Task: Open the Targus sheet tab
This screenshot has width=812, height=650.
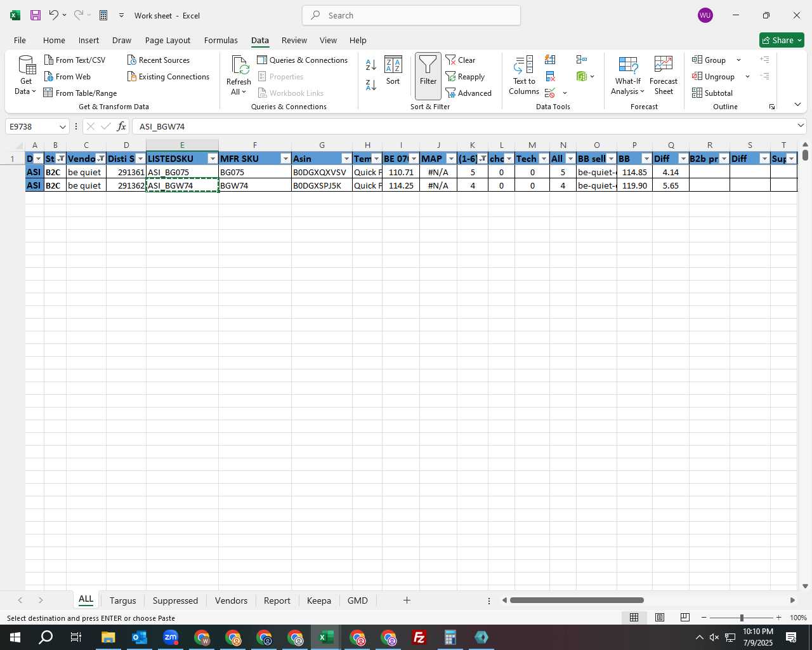Action: coord(122,600)
